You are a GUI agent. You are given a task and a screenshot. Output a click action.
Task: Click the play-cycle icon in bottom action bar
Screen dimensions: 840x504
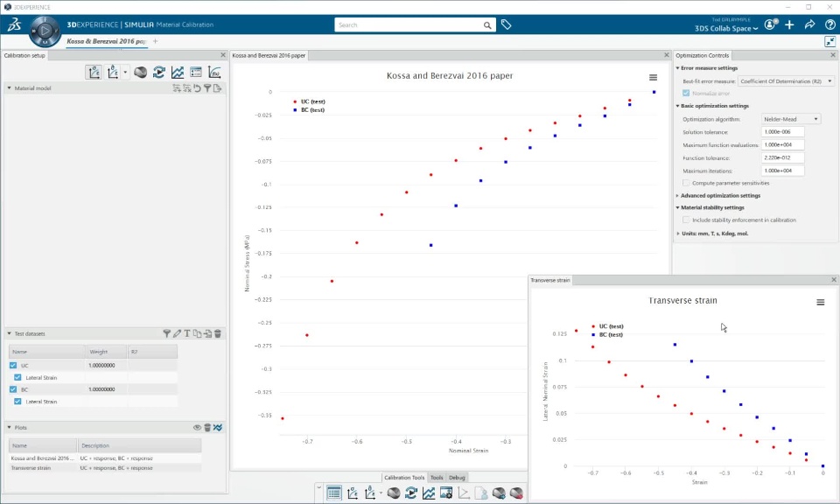click(x=411, y=493)
